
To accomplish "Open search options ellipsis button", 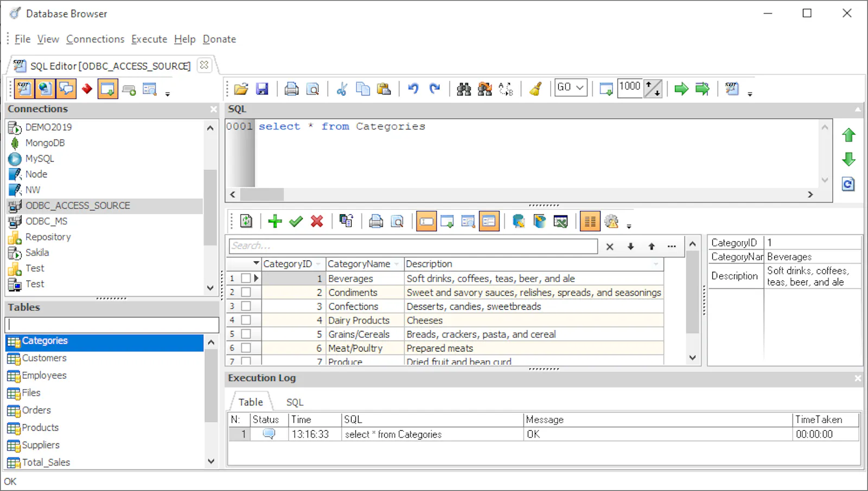I will click(672, 246).
